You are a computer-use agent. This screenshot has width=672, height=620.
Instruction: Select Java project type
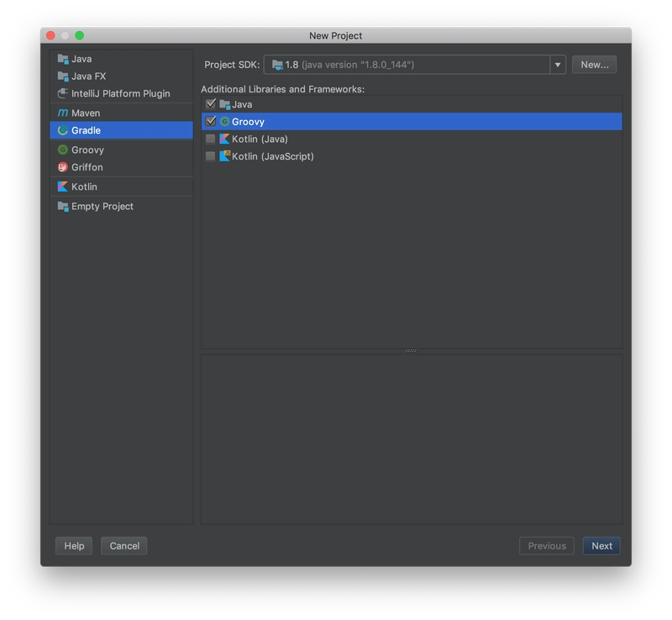pos(121,59)
